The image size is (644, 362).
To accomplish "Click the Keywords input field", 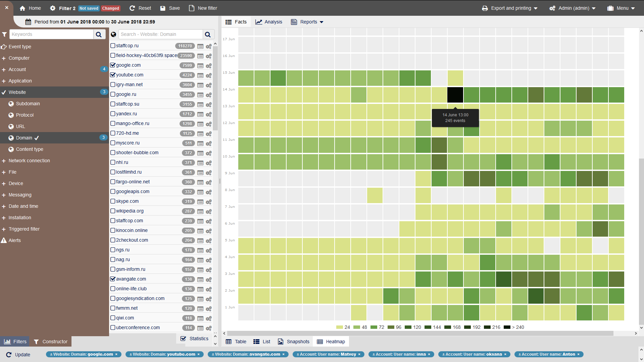I will [x=52, y=34].
